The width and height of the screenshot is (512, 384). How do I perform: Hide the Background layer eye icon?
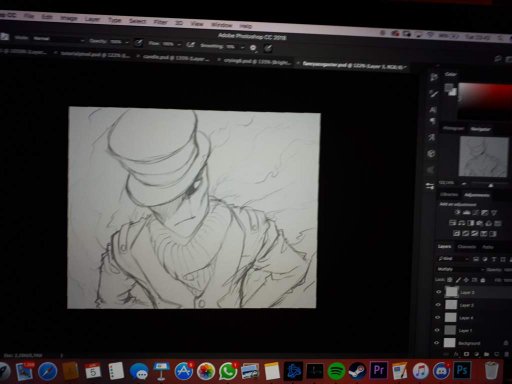tap(437, 342)
